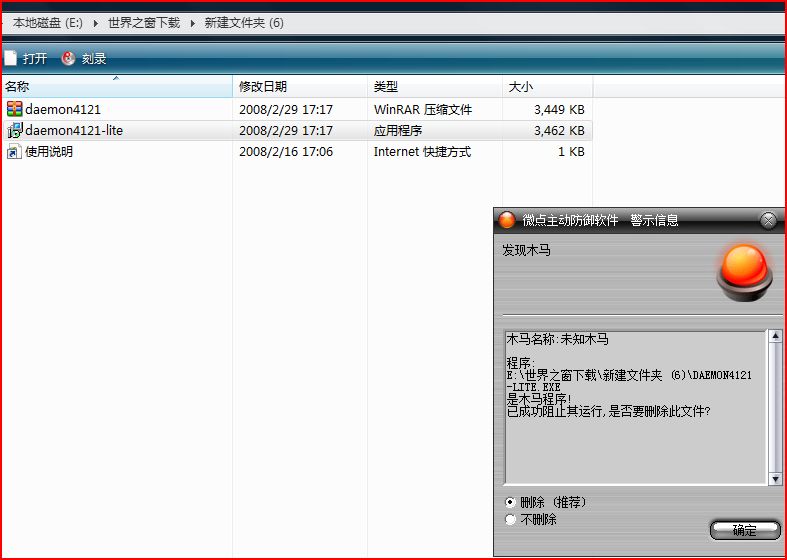Click size value 3,449 KB
Viewport: 787px width, 560px height.
[x=559, y=109]
